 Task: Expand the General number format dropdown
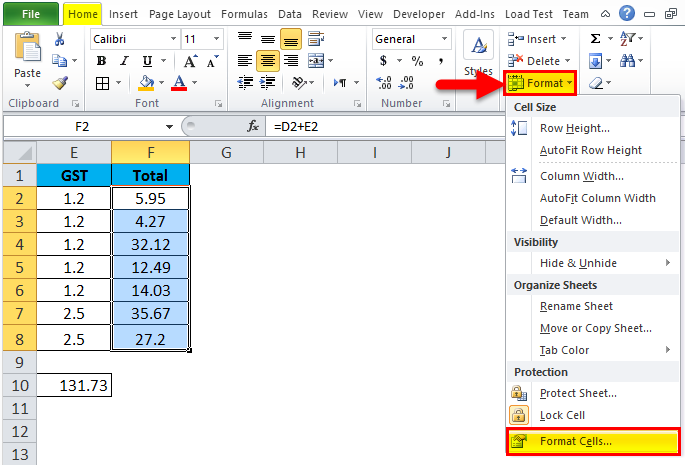coord(444,39)
